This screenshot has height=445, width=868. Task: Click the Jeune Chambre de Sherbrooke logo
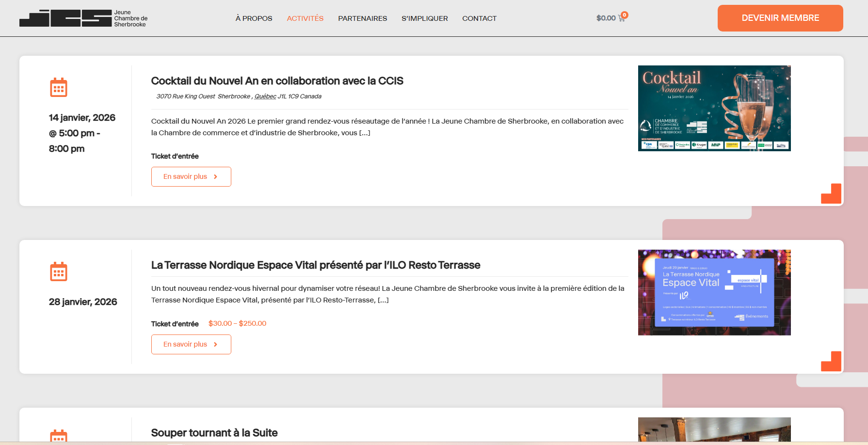83,18
